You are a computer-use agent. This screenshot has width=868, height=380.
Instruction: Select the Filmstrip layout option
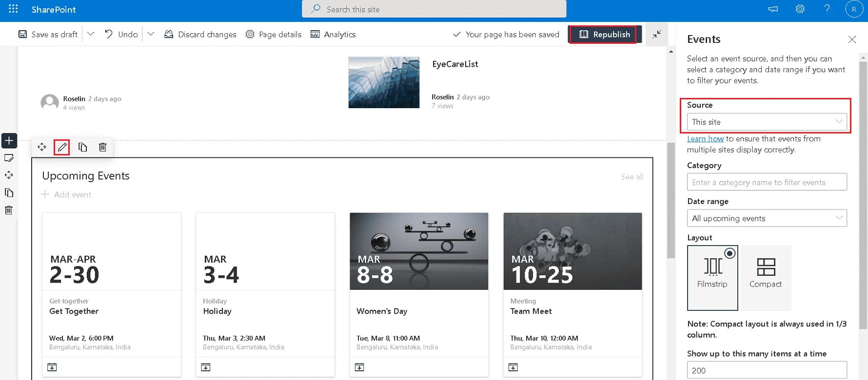712,278
